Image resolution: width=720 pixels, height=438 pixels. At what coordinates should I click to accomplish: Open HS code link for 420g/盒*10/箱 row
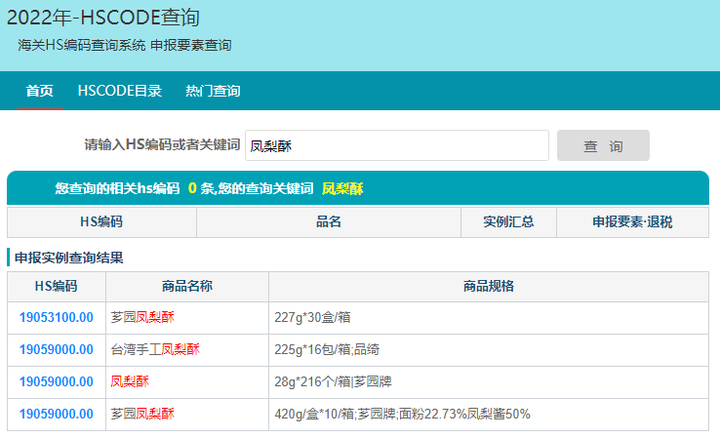tap(56, 414)
